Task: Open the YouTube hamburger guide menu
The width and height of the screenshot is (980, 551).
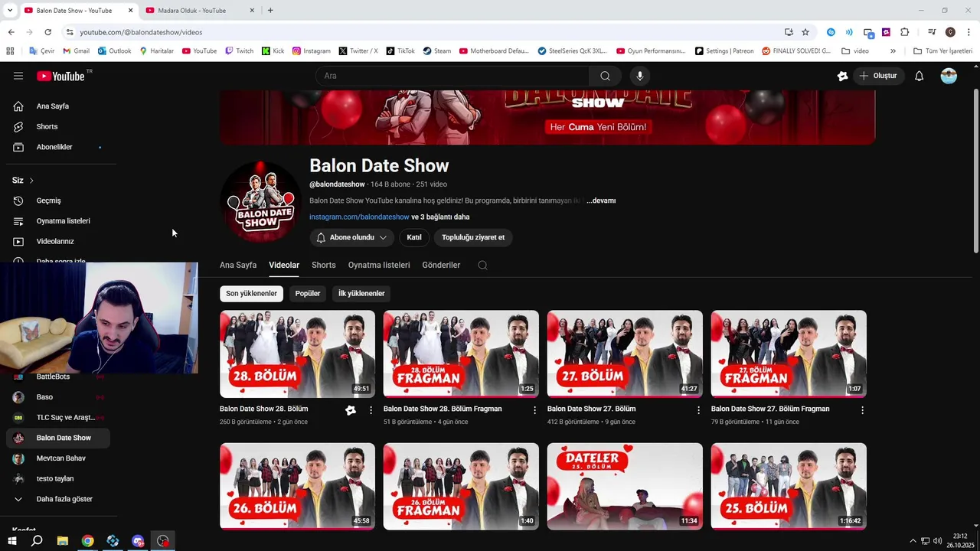Action: (x=18, y=76)
